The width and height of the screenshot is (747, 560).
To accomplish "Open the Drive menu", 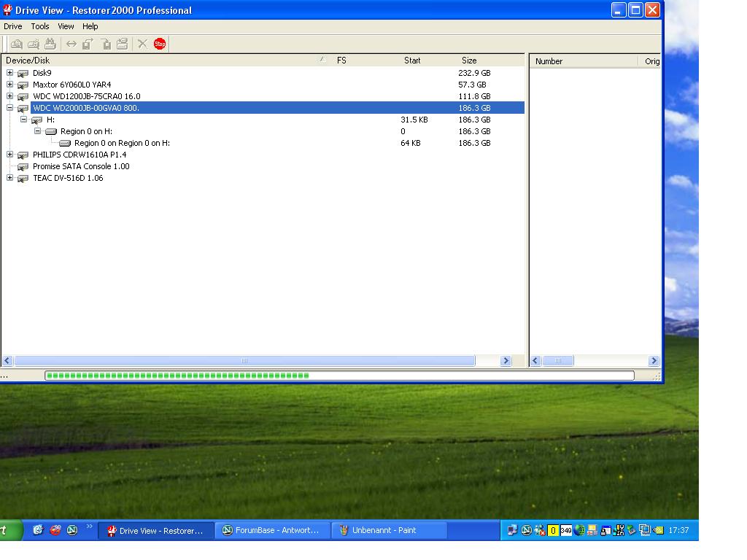I will pos(13,27).
